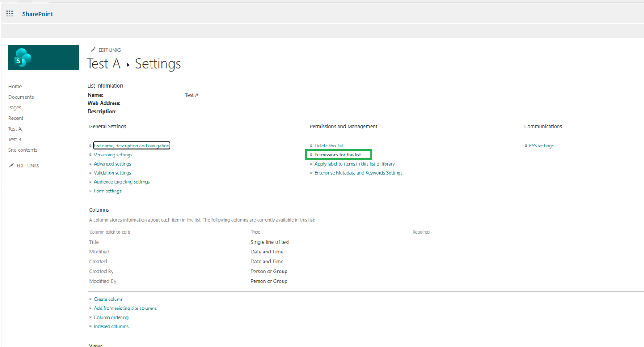Click the List Information heading
Screen dimensions: 644x347
[105, 86]
